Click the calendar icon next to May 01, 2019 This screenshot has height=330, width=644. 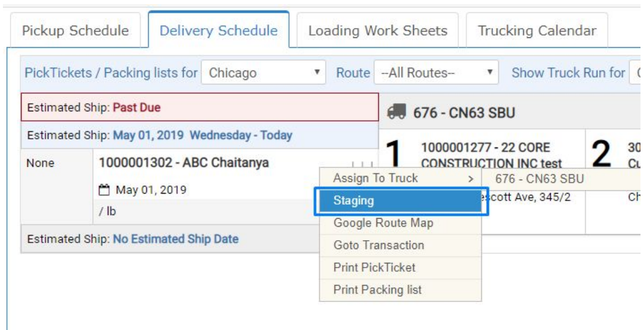pyautogui.click(x=105, y=190)
